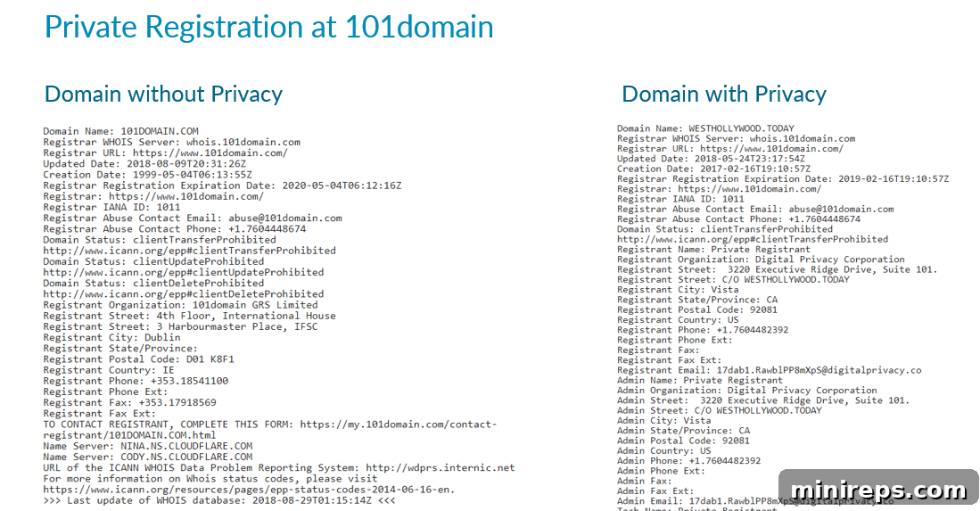Click 'Registrant Fax: +353.17918569' line
Screen dimensions: 980x511
pos(129,403)
